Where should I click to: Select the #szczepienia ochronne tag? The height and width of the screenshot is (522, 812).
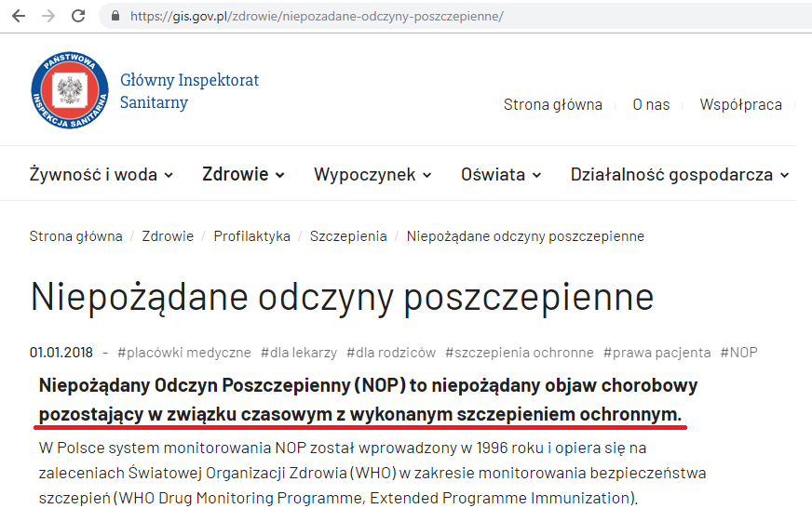click(519, 353)
